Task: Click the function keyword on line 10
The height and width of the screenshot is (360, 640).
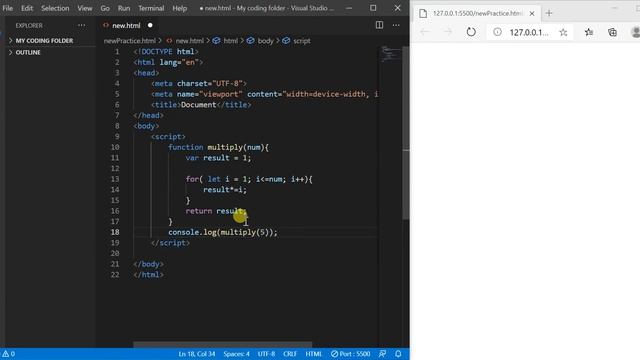Action: point(186,147)
